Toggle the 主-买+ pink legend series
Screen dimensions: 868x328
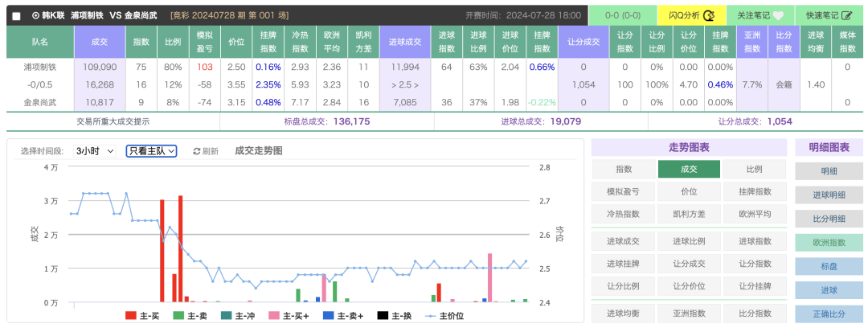coord(274,316)
